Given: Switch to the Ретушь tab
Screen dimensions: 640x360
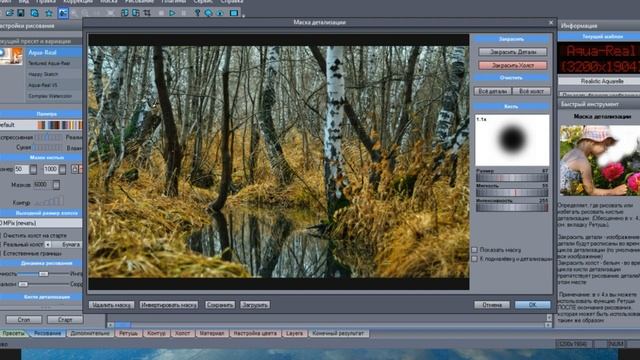Looking at the screenshot, I should (x=128, y=333).
